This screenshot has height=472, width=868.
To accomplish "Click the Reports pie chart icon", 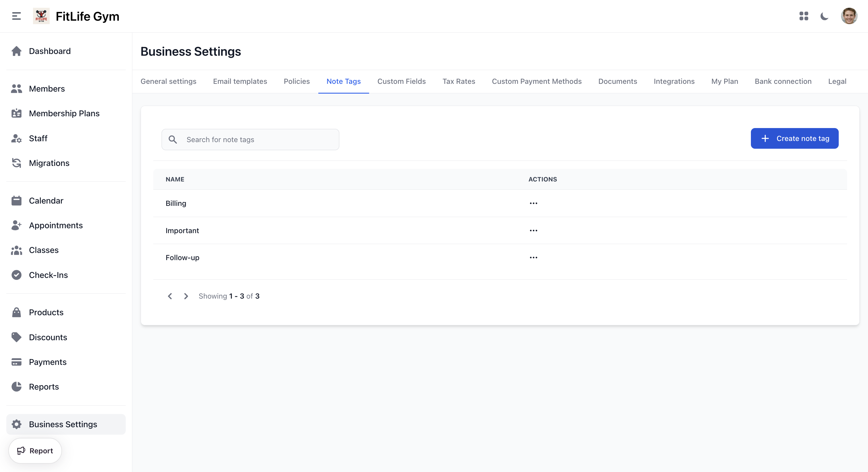I will click(16, 387).
